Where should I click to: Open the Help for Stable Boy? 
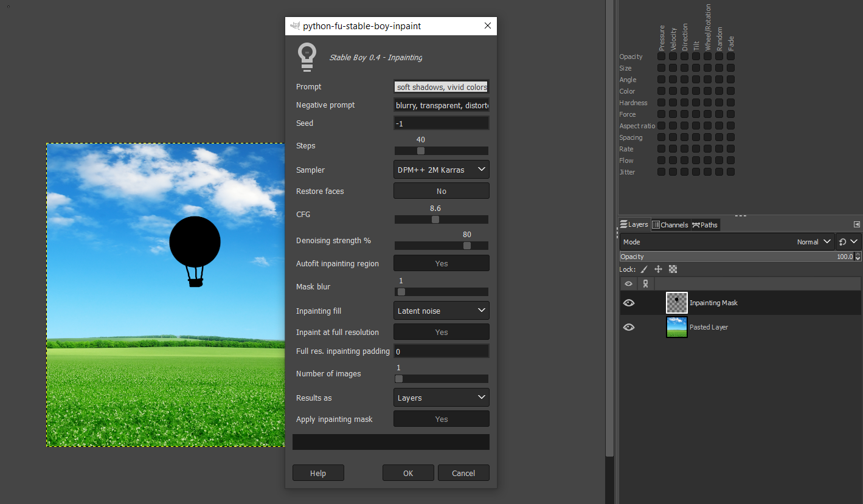coord(318,472)
